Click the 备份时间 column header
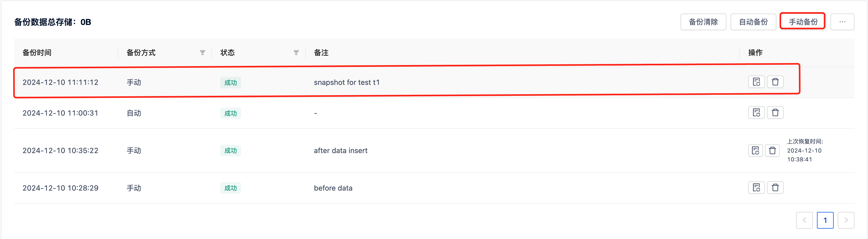 pyautogui.click(x=36, y=53)
